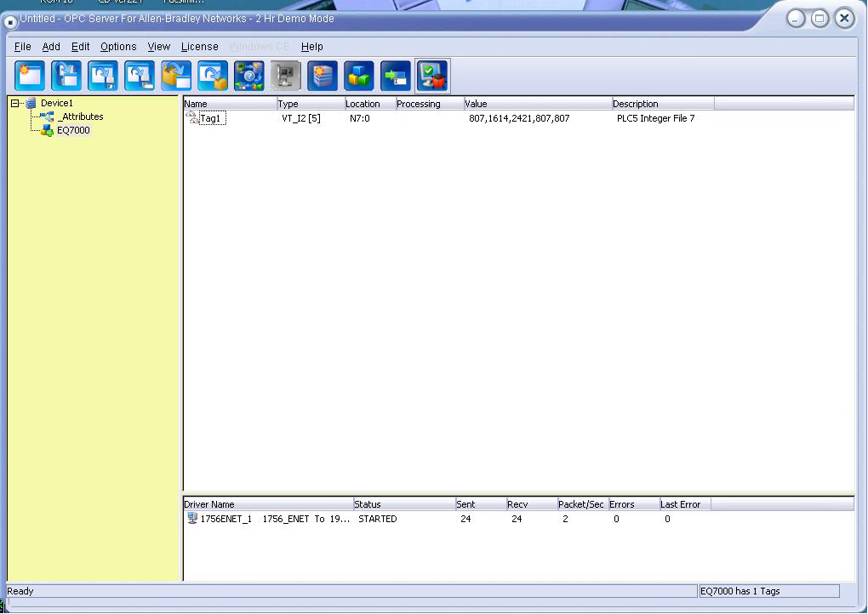Click the 0 value under Errors
Screen dimensions: 868x614
pyautogui.click(x=616, y=519)
